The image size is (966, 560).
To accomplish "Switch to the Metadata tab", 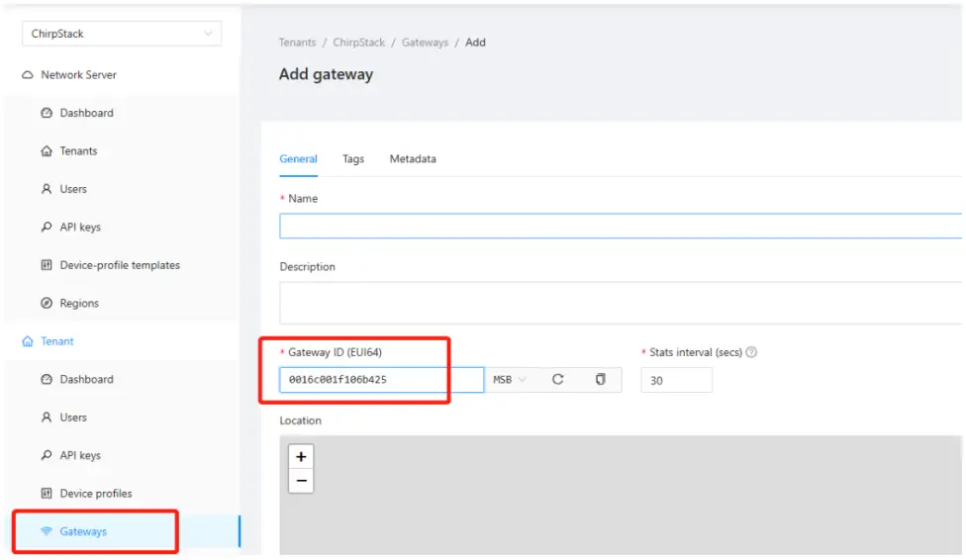I will [x=413, y=158].
